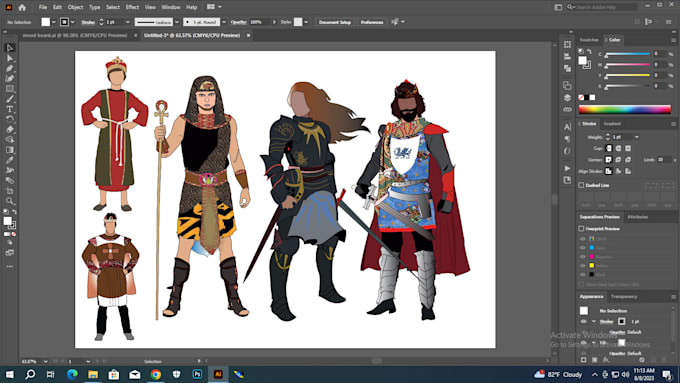Open the Object menu
Image resolution: width=680 pixels, height=383 pixels.
pos(75,7)
